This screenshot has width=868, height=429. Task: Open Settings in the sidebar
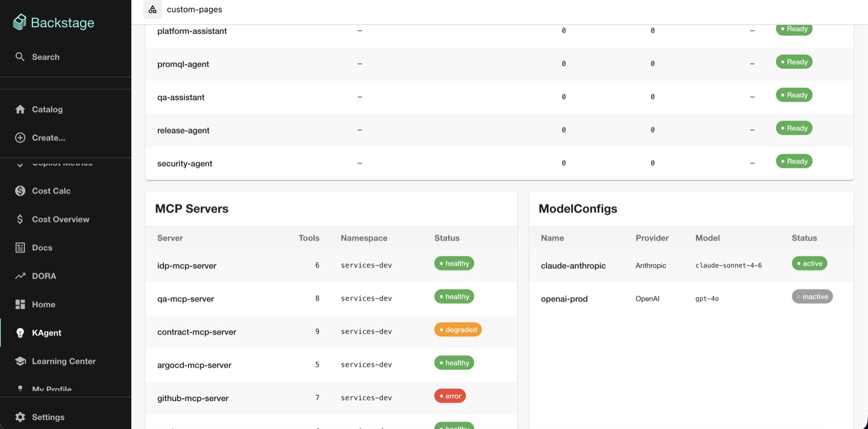(66, 417)
